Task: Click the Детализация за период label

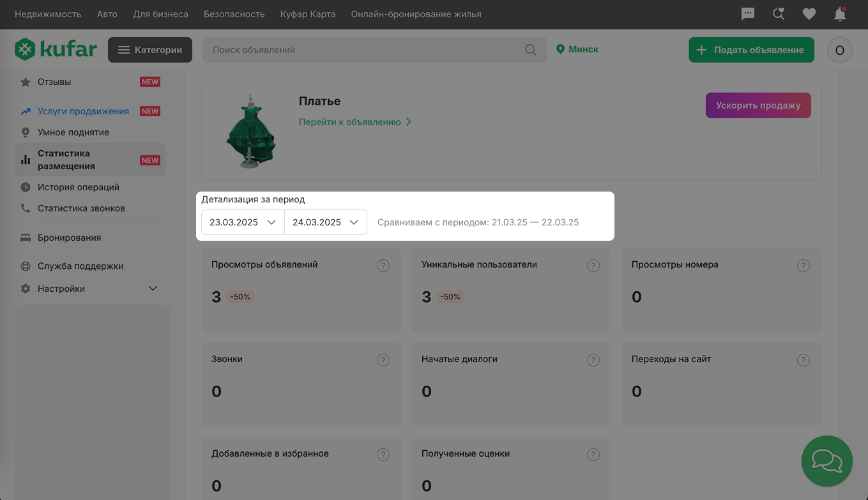Action: (253, 199)
